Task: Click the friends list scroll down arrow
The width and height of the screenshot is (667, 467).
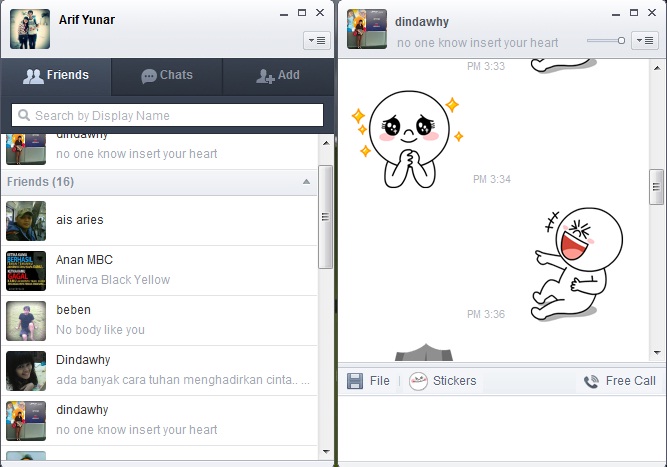Action: coord(326,452)
